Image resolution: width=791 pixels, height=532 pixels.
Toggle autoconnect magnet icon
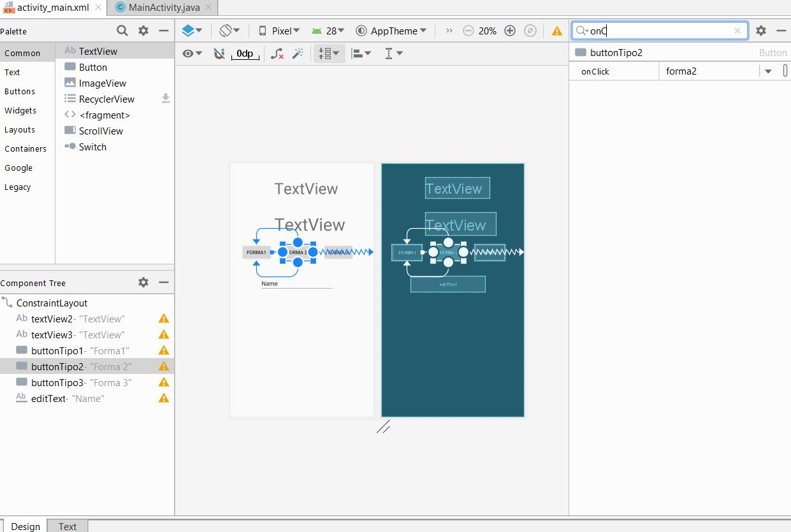point(219,54)
